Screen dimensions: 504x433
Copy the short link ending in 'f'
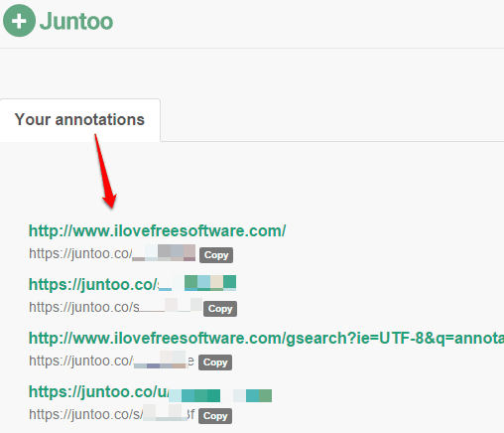215,416
